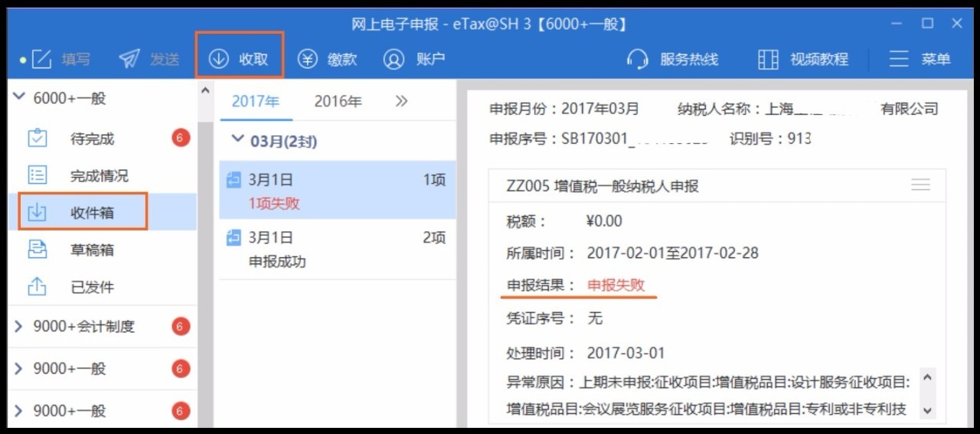Click the 缴款 yen payment icon
This screenshot has width=980, height=434.
pyautogui.click(x=308, y=59)
